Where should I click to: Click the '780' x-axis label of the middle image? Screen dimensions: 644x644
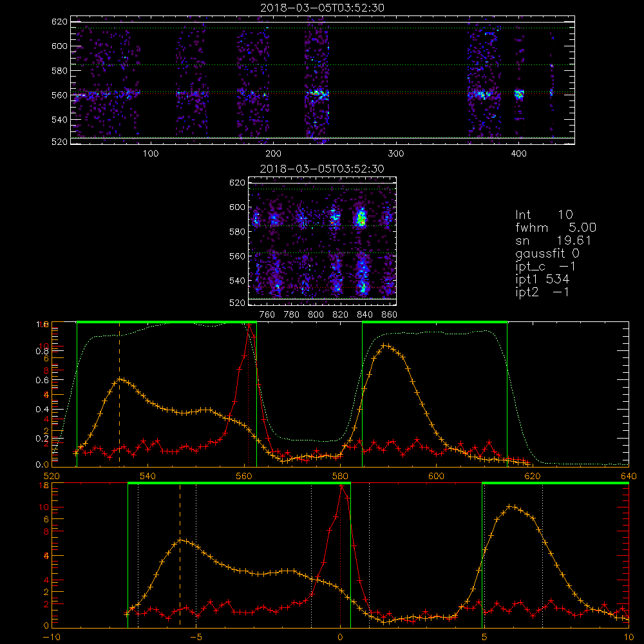pos(292,315)
